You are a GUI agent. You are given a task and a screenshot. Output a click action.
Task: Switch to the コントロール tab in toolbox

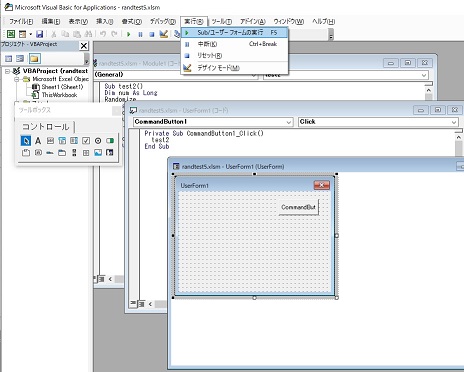[x=45, y=127]
